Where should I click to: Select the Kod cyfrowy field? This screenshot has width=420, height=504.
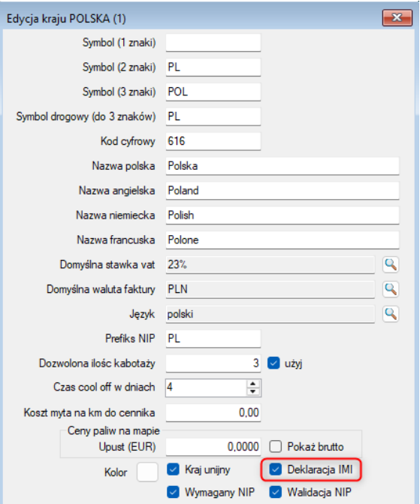[x=213, y=141]
